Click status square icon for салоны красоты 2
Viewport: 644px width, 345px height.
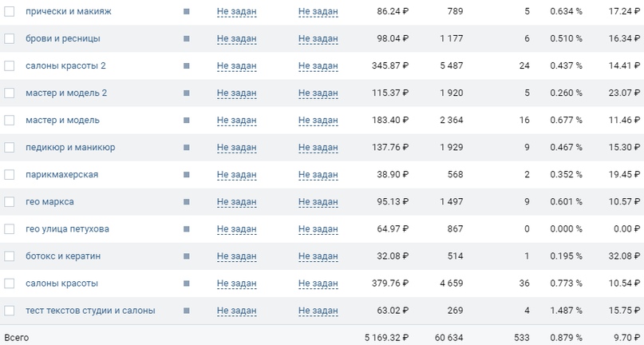coord(187,65)
